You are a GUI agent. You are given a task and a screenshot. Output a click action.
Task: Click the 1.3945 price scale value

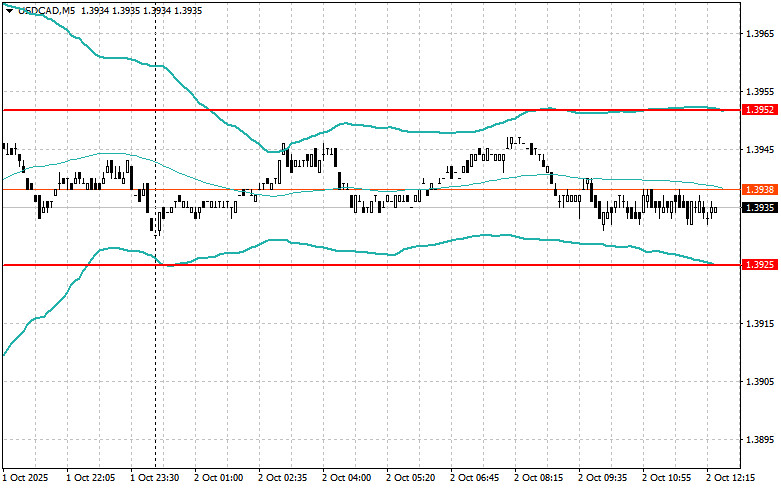click(x=760, y=150)
